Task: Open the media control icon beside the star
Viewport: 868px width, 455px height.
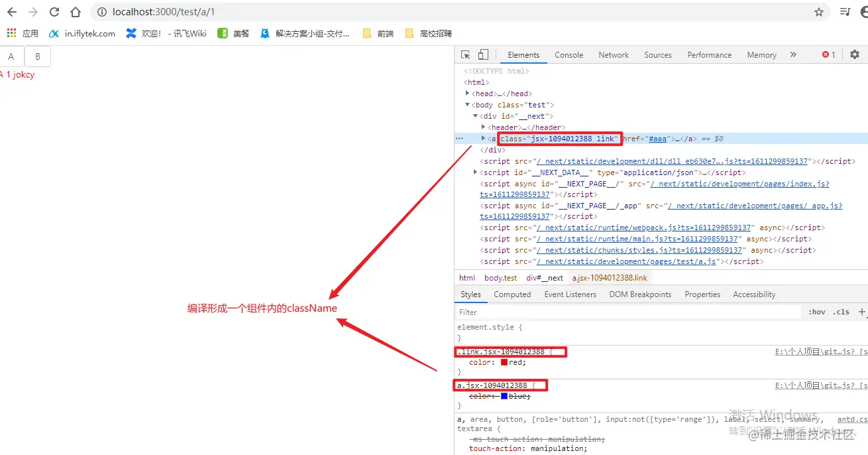Action: 845,12
